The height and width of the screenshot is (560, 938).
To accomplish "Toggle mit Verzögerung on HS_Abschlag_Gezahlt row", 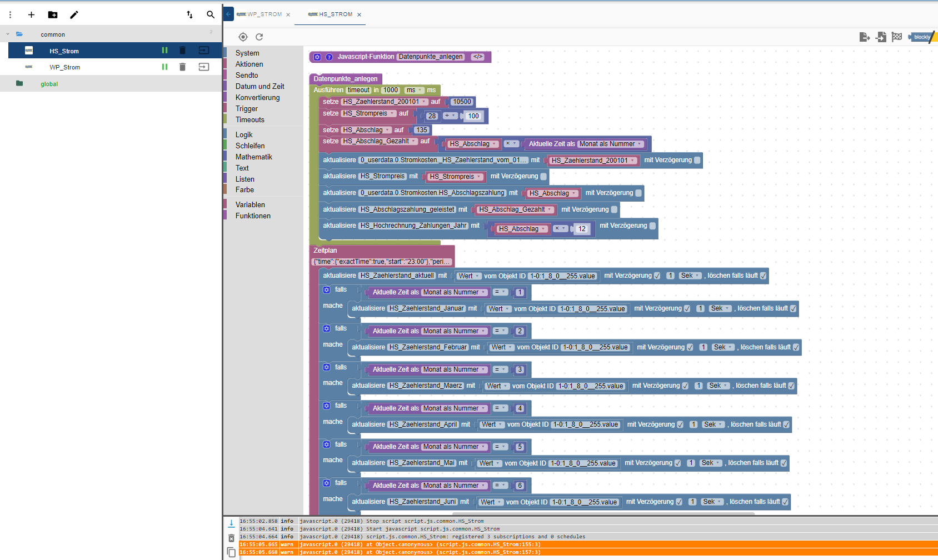I will click(x=614, y=209).
